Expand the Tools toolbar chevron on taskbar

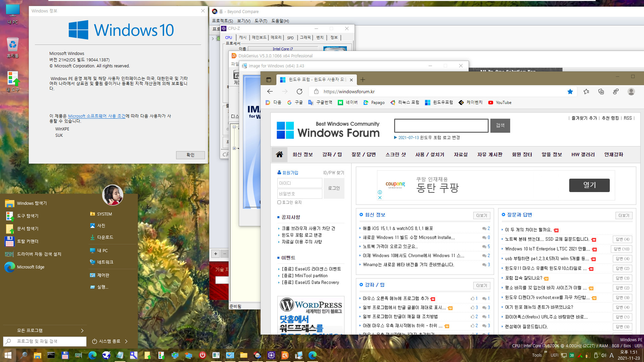pos(546,352)
